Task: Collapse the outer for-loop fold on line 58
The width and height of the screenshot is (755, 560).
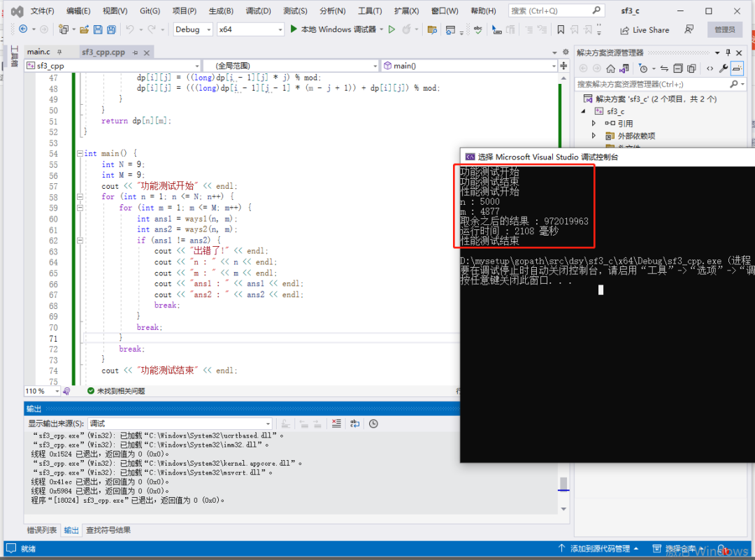Action: [80, 196]
